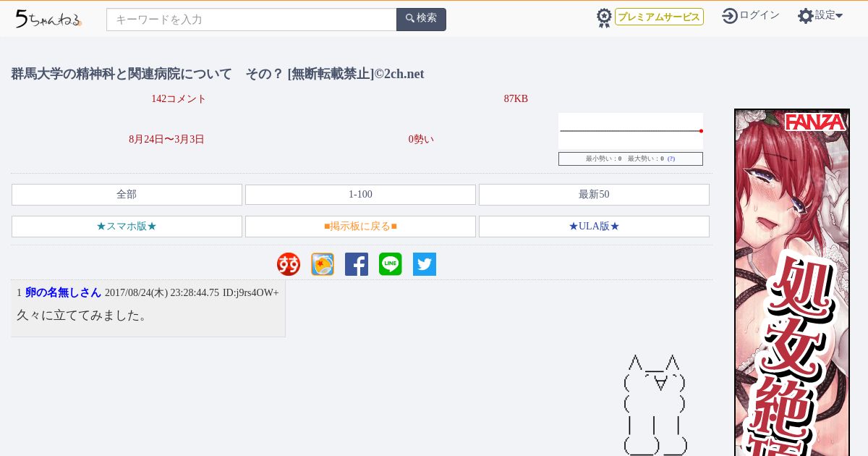Open the (?) help link under graph
The width and height of the screenshot is (868, 456).
[671, 159]
